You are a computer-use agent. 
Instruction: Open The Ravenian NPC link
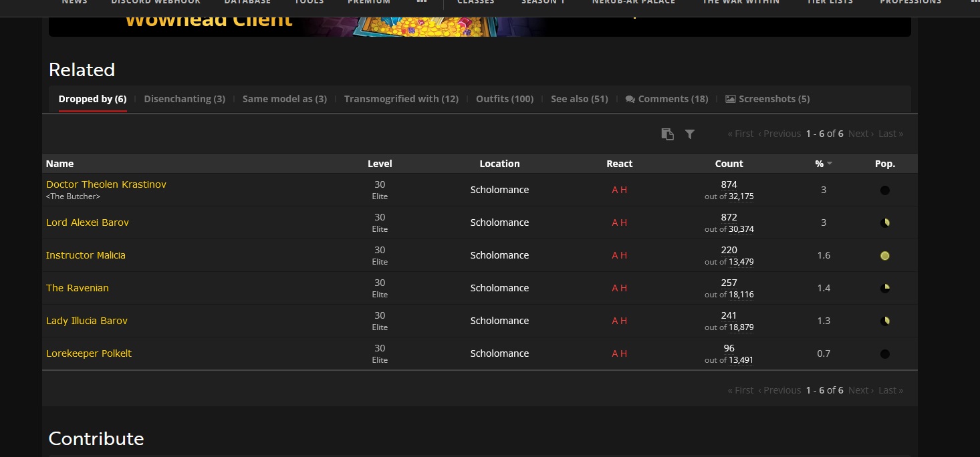pos(78,288)
